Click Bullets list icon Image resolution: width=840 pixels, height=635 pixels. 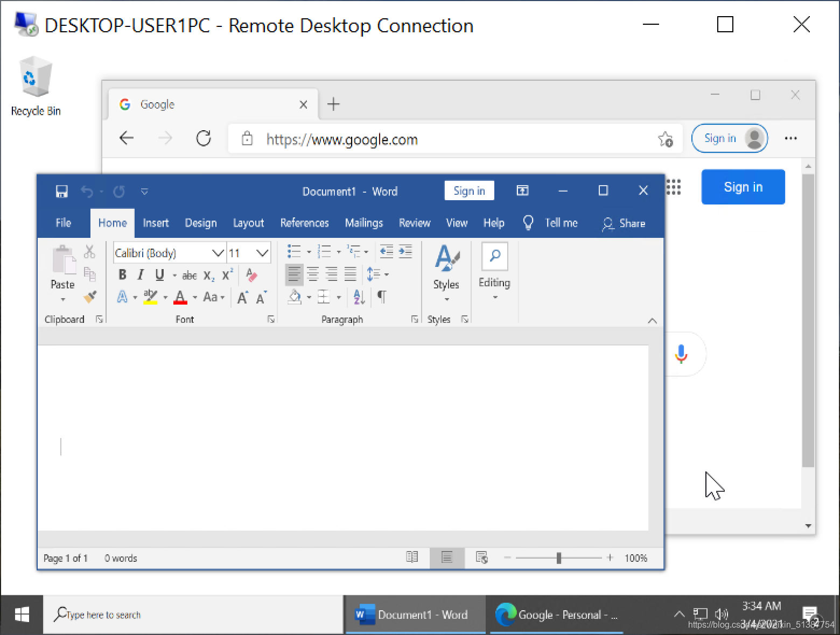click(294, 251)
